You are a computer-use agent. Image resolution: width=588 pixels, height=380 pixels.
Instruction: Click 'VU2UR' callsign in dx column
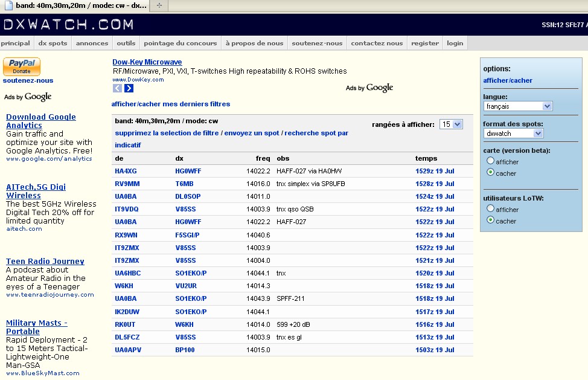click(x=185, y=286)
